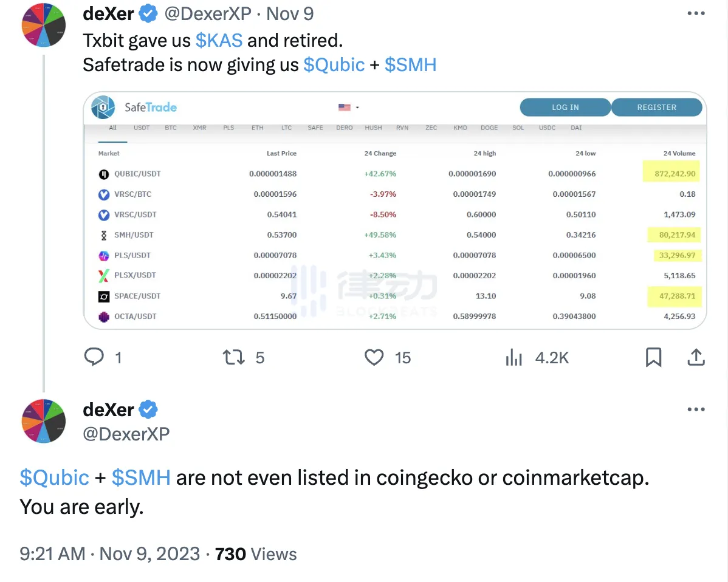Open the more options menu on the first tweet

[x=696, y=13]
